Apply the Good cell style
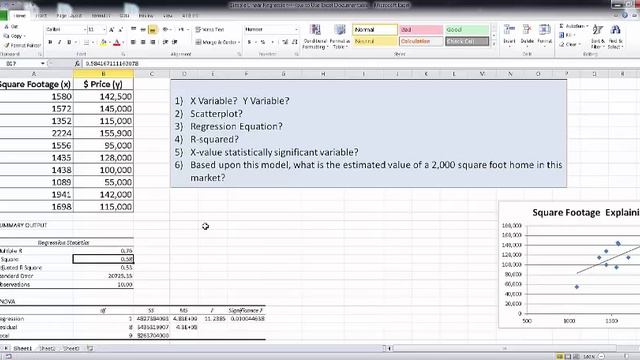This screenshot has height=360, width=640. (x=467, y=29)
